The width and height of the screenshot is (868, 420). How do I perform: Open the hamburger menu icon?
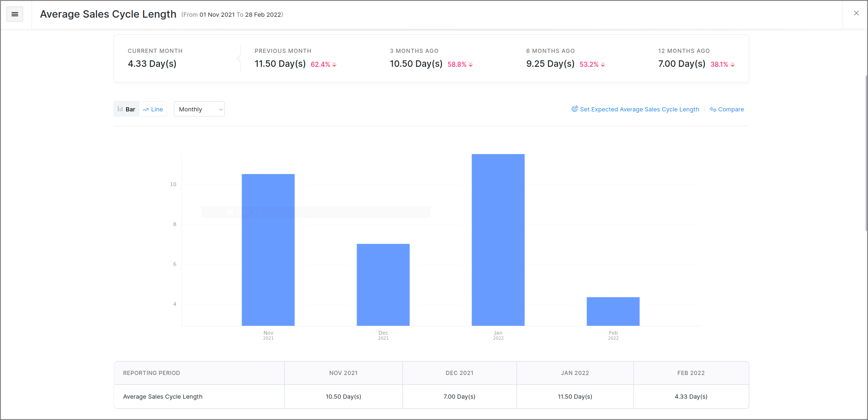pyautogui.click(x=15, y=14)
